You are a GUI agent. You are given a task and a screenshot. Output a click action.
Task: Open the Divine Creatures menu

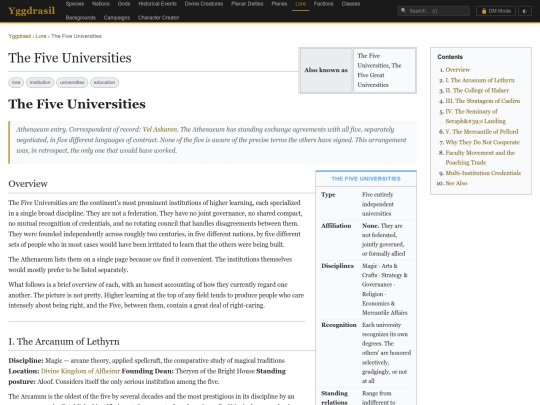[x=204, y=4]
